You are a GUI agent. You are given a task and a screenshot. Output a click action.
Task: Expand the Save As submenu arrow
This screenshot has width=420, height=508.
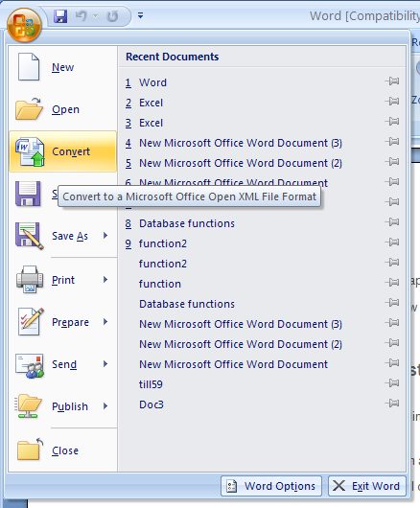[105, 236]
